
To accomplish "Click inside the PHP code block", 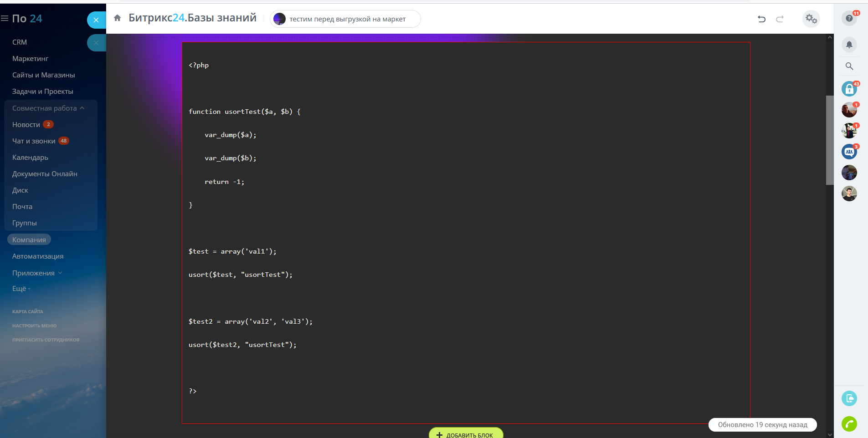I will click(x=466, y=233).
